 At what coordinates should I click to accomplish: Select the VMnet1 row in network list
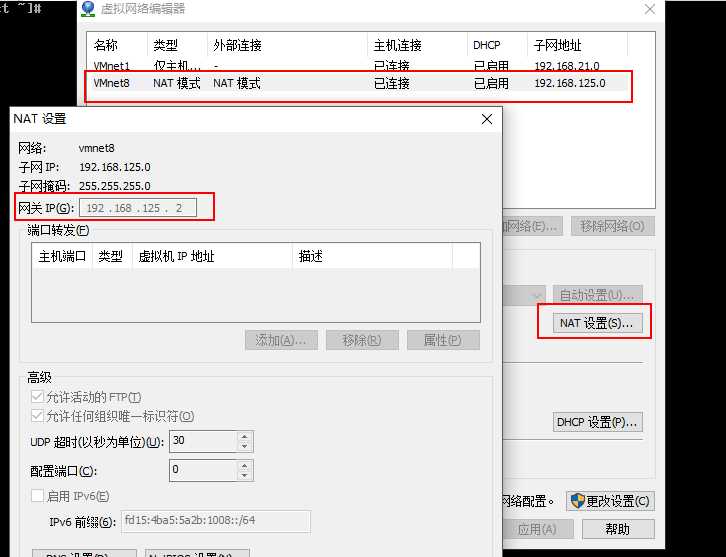pyautogui.click(x=357, y=66)
